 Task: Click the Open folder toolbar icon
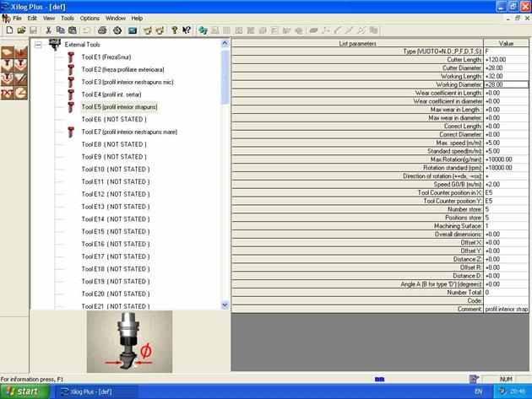pyautogui.click(x=21, y=30)
